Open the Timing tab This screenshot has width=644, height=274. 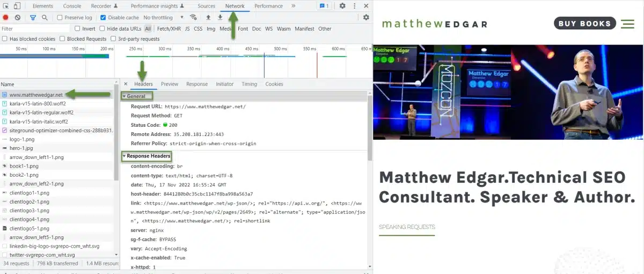click(x=249, y=84)
